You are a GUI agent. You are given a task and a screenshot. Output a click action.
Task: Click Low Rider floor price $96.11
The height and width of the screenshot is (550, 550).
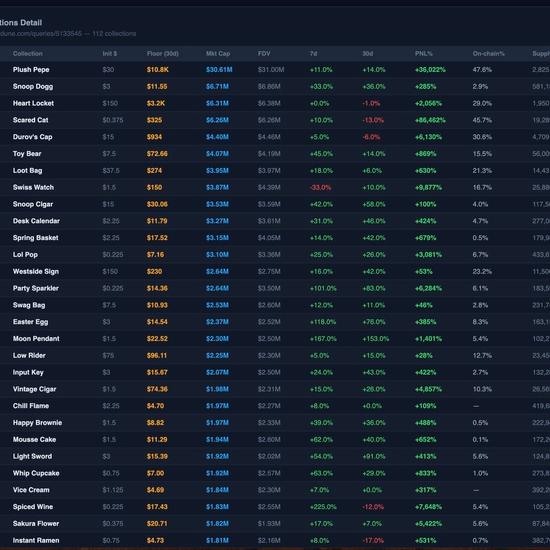[x=157, y=356]
